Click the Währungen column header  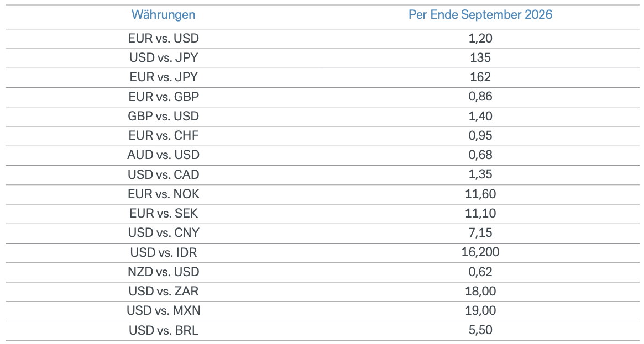click(x=163, y=15)
